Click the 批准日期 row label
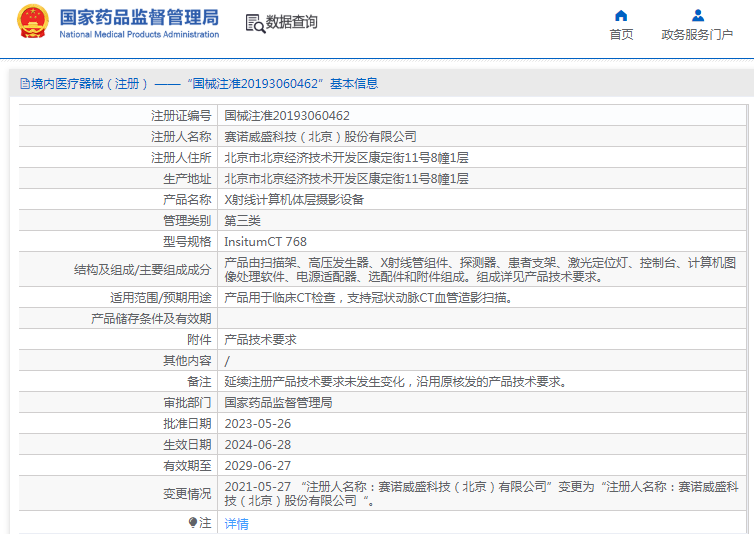This screenshot has height=534, width=754. click(x=187, y=424)
